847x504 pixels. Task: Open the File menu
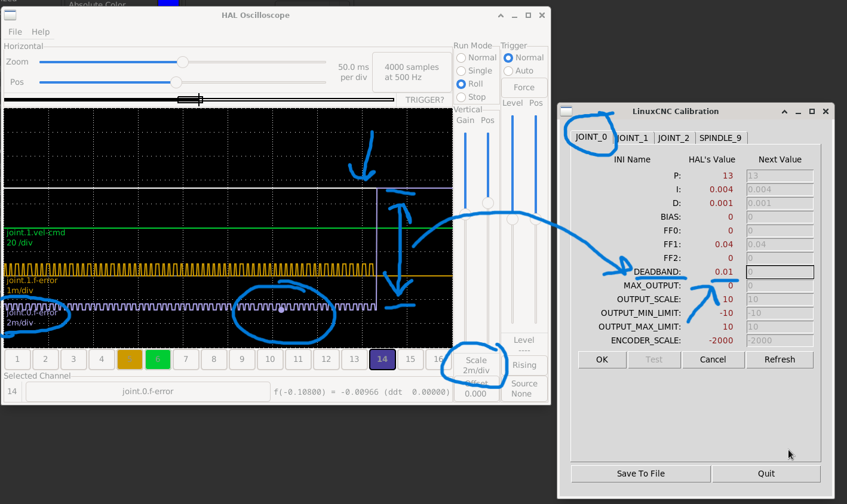click(15, 32)
